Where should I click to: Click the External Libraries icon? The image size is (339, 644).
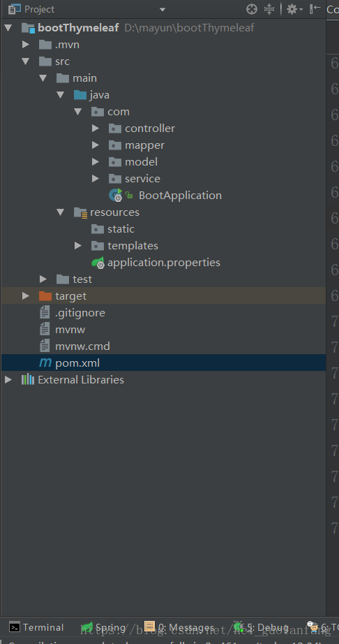tap(28, 379)
